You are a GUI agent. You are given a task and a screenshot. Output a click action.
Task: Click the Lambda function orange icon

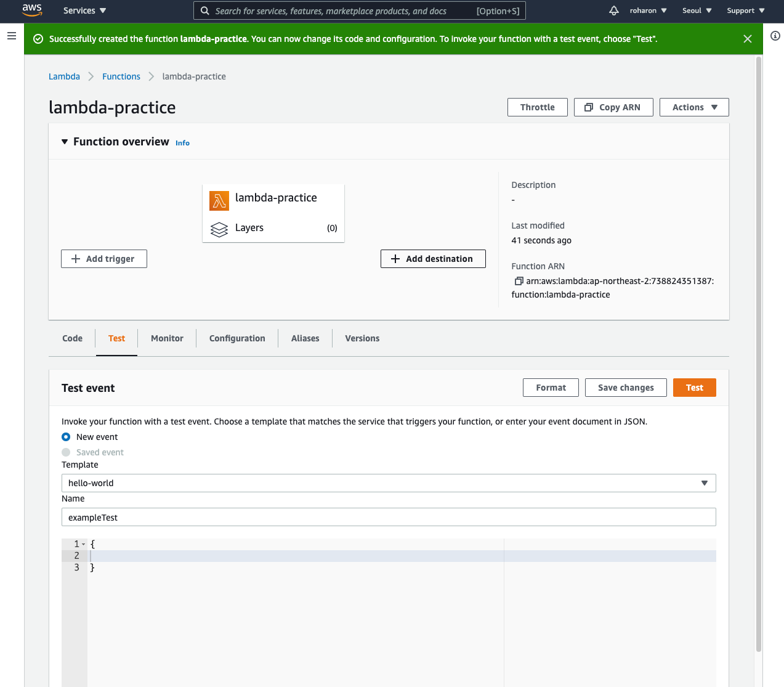click(219, 201)
